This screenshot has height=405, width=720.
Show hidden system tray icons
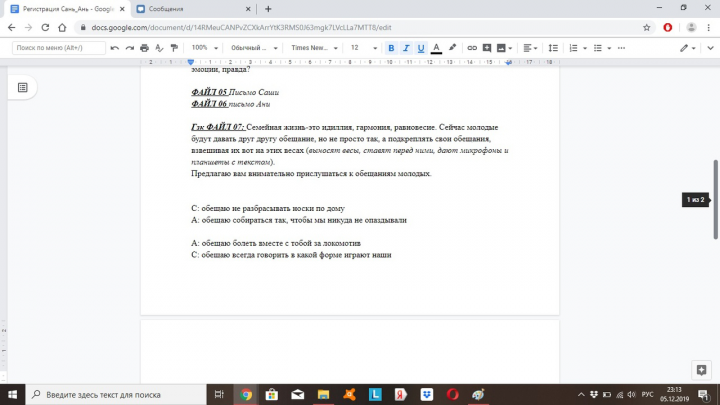581,394
